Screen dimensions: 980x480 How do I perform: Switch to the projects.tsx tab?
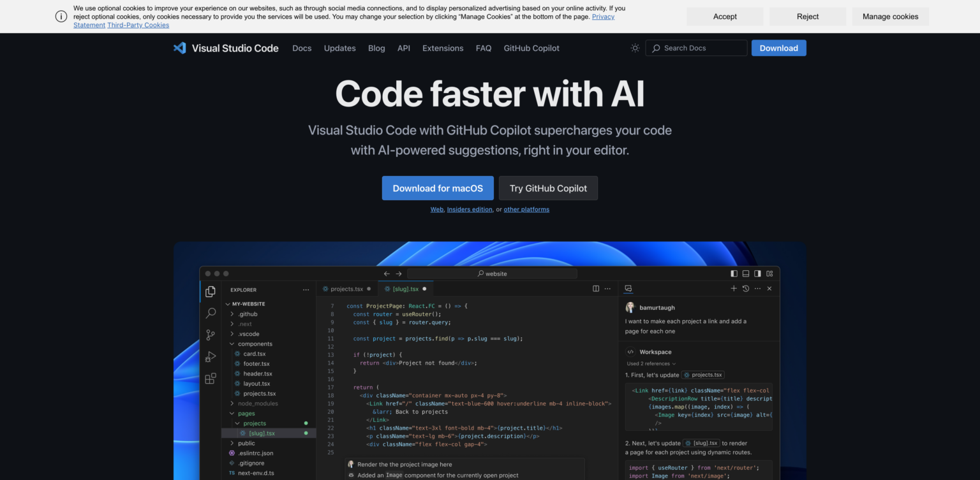(x=347, y=288)
